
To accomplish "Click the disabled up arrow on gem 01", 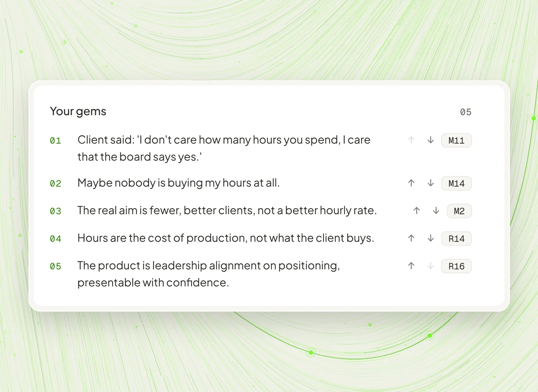I will tap(411, 140).
